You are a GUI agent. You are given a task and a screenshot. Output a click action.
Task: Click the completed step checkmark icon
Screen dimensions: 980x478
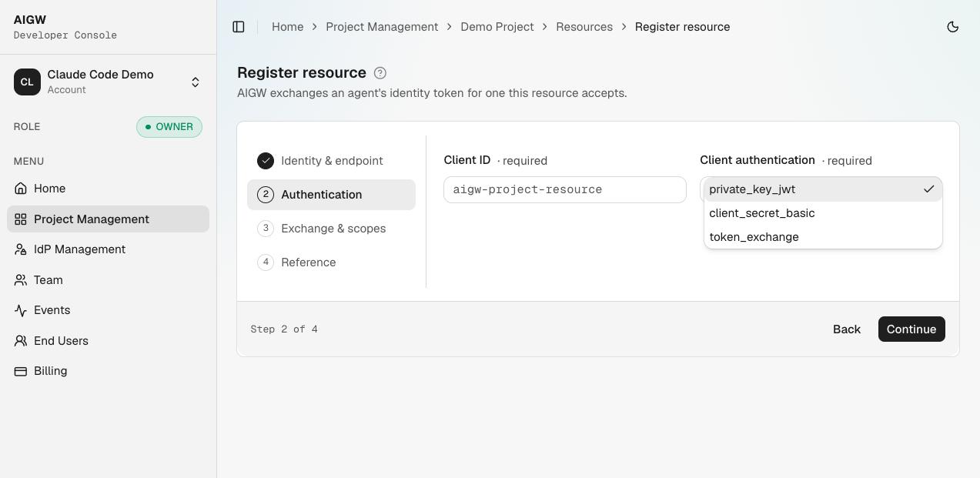pos(266,161)
